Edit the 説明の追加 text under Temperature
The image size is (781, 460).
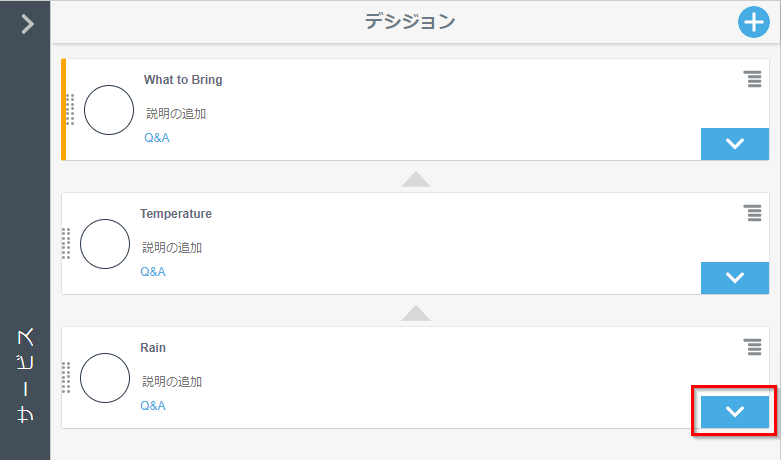pyautogui.click(x=171, y=248)
